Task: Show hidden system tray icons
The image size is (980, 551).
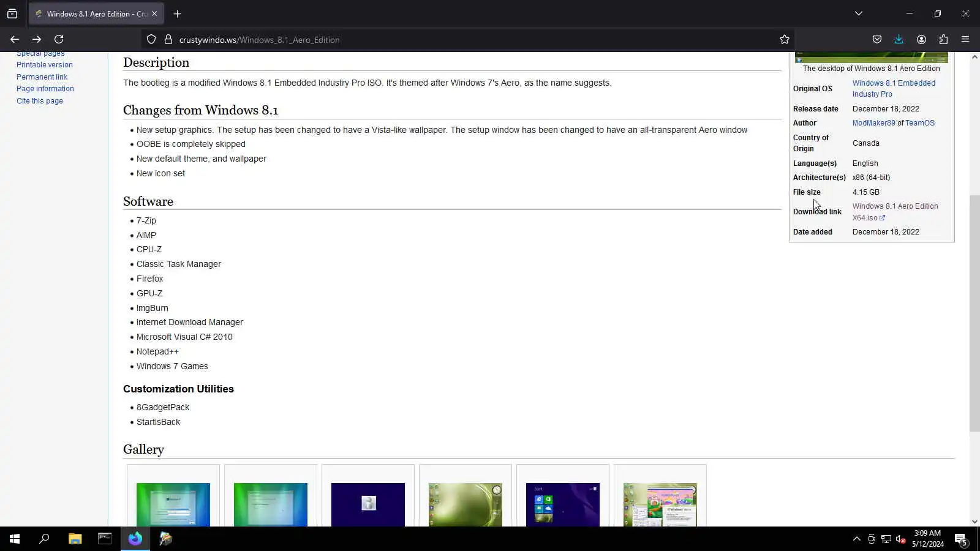Action: [856, 539]
